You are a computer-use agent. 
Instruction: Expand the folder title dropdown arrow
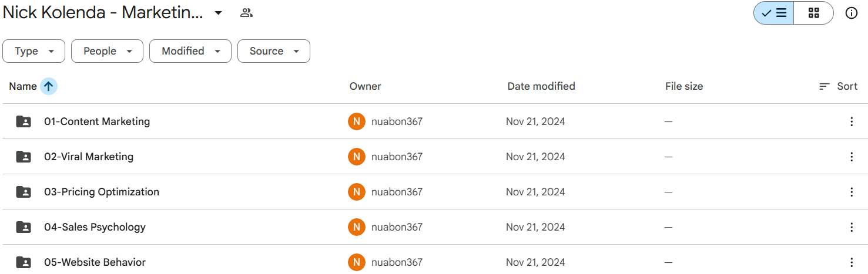(x=218, y=13)
